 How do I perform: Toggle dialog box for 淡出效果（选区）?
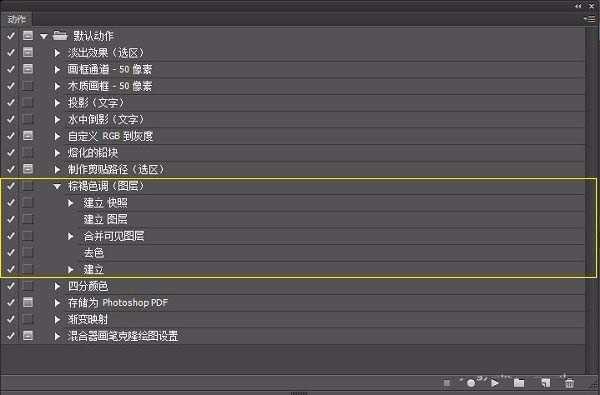point(28,52)
